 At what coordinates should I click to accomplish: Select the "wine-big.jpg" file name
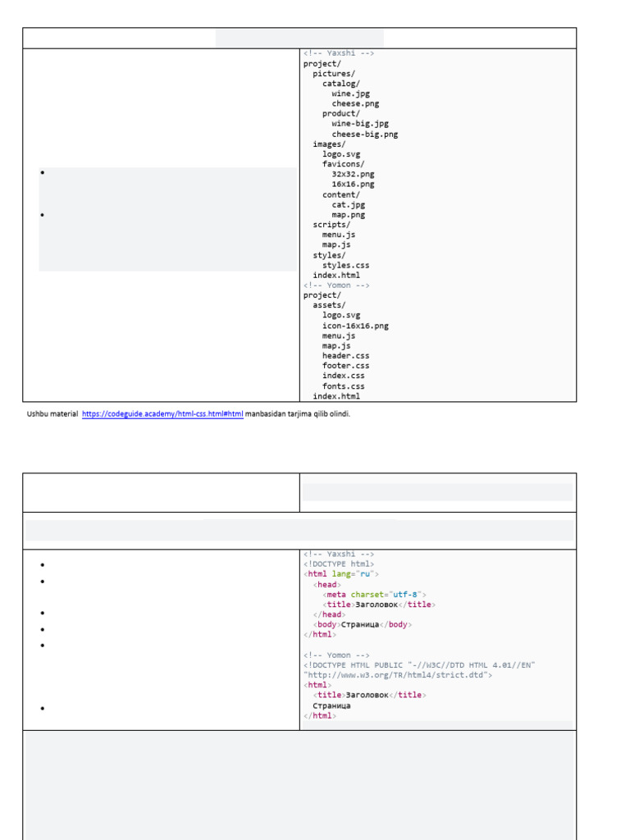coord(360,124)
